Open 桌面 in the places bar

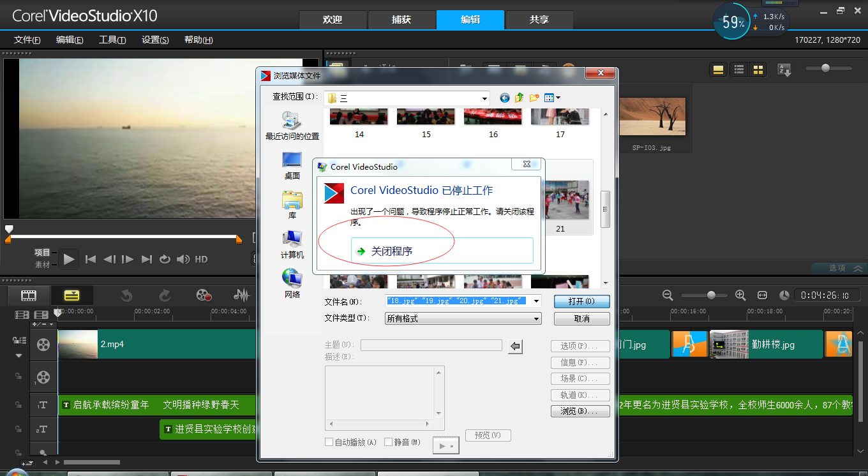(292, 165)
